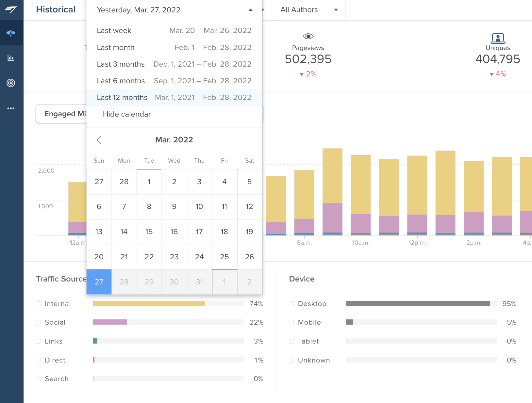Click the 12a.m. chart bar

pyautogui.click(x=77, y=209)
